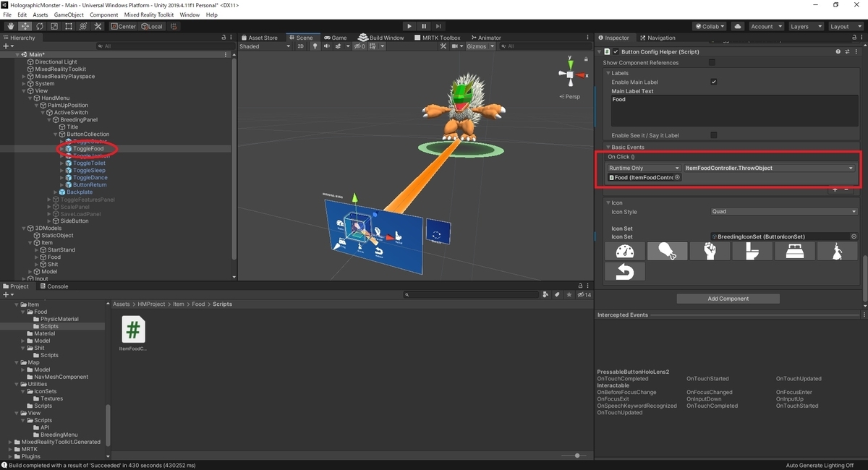
Task: Select the toilet icon
Action: [753, 251]
